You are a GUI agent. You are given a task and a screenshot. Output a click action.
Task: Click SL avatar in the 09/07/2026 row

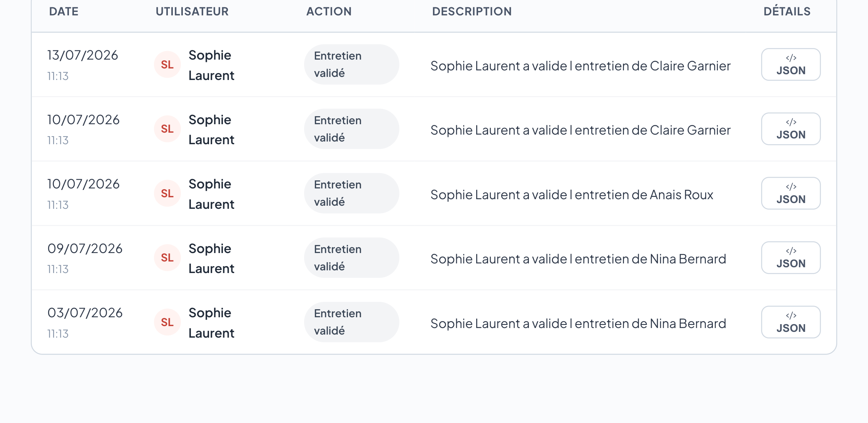coord(167,258)
